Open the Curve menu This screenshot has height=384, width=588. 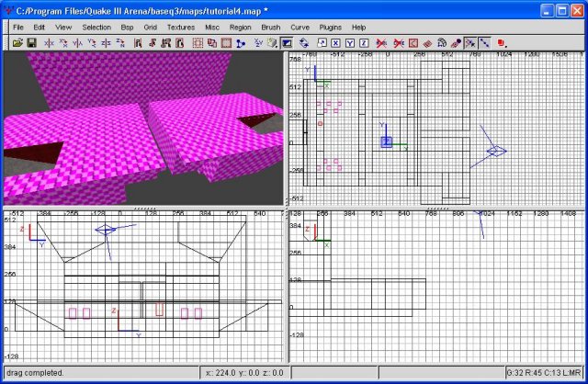click(300, 28)
